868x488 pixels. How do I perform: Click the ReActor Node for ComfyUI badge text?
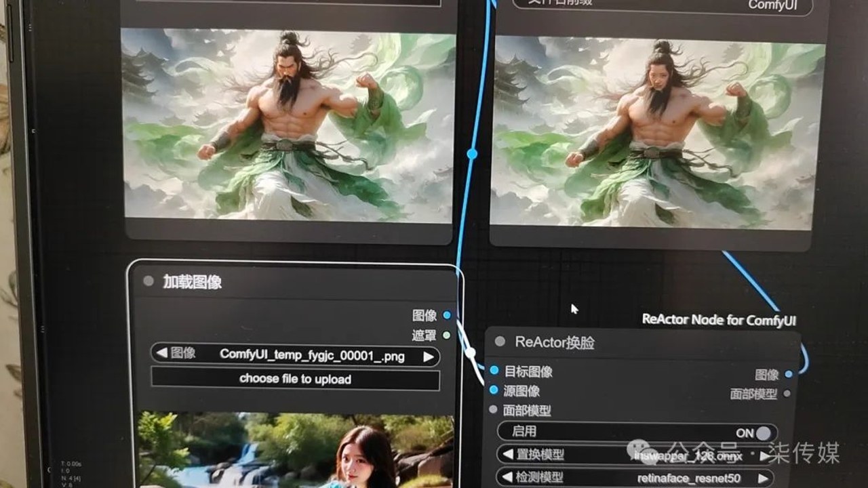click(x=719, y=320)
